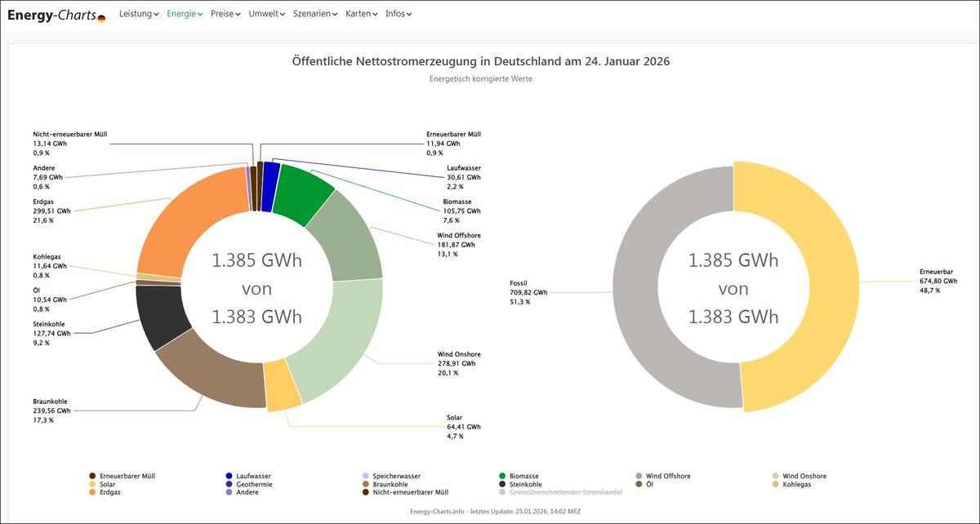The height and width of the screenshot is (524, 980).
Task: Open the Umwelt menu
Action: click(266, 14)
